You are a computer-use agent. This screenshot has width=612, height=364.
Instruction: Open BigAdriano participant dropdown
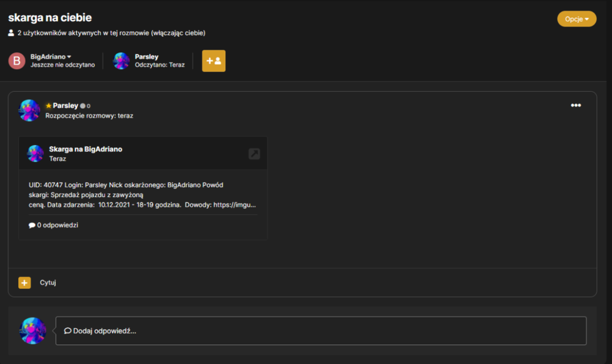(x=51, y=56)
